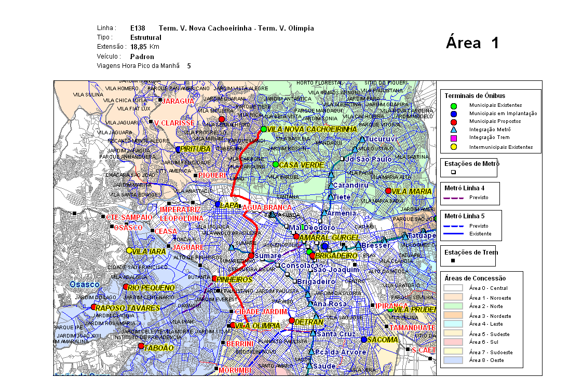
Task: Click the Área 4 - Leste color swatch
Action: tap(453, 324)
